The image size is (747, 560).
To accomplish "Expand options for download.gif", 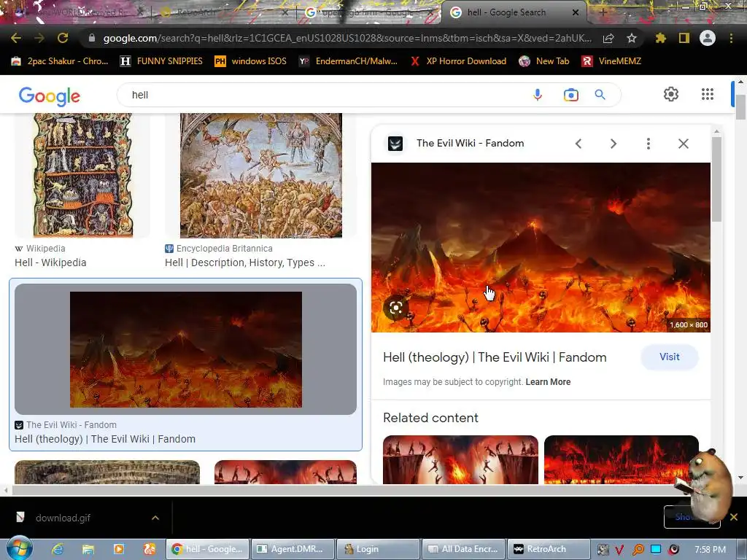I will pos(155,518).
